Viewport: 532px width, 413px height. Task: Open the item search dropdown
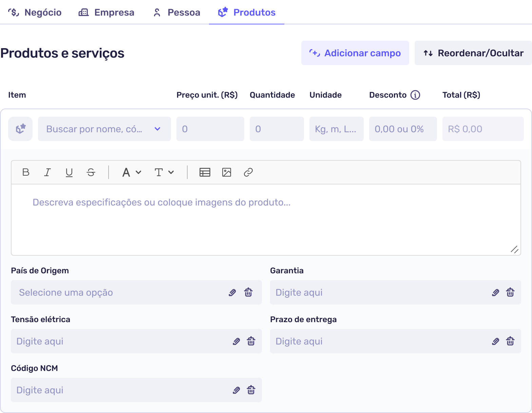pos(104,129)
